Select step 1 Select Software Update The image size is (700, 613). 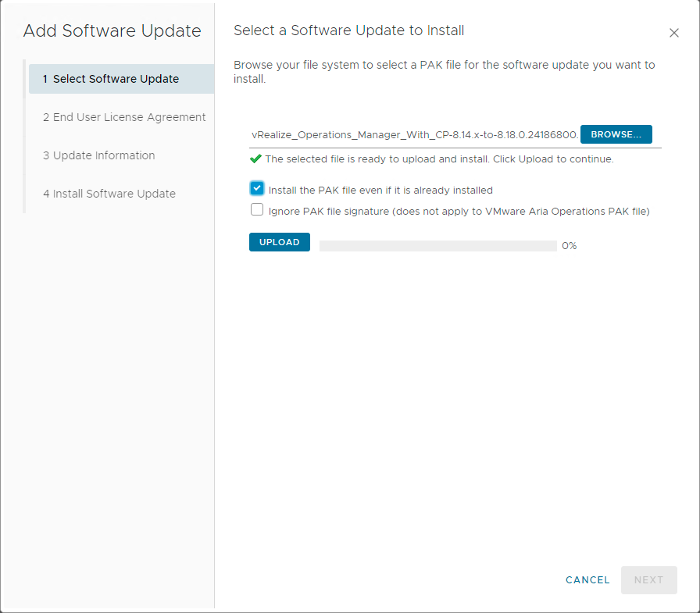point(121,79)
